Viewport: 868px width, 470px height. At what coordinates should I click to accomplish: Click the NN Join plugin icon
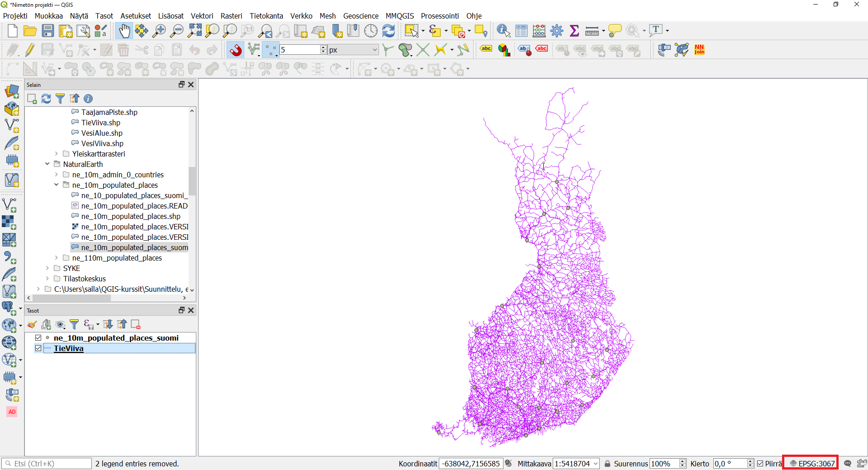click(x=699, y=50)
